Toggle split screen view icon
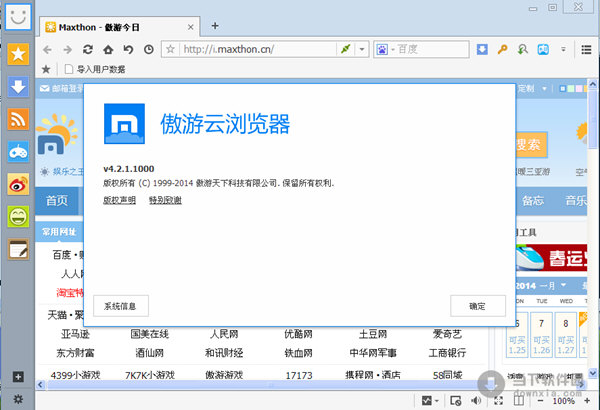This screenshot has height=410, width=600. pos(519,400)
